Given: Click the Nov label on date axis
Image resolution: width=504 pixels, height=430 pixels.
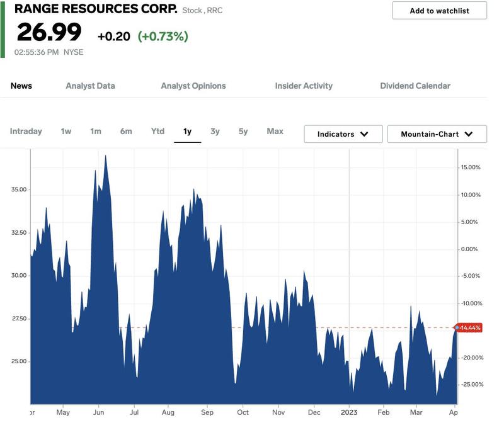Looking at the screenshot, I should (278, 412).
